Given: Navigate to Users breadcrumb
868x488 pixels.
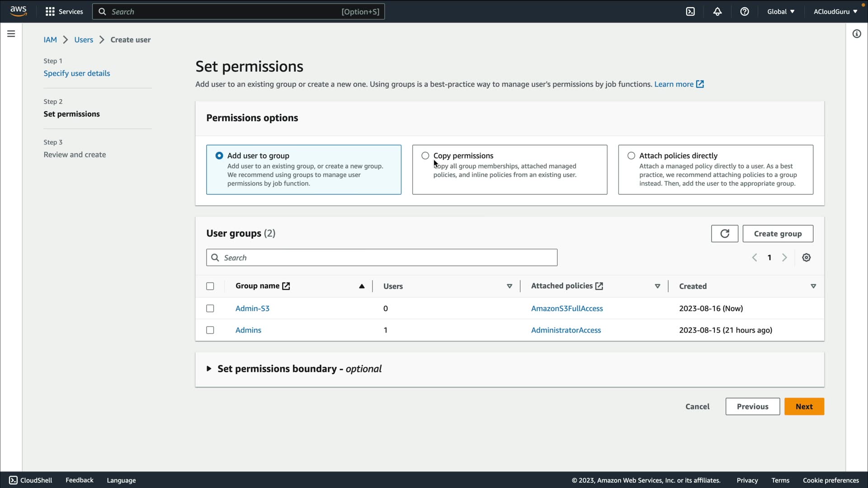Looking at the screenshot, I should 84,40.
